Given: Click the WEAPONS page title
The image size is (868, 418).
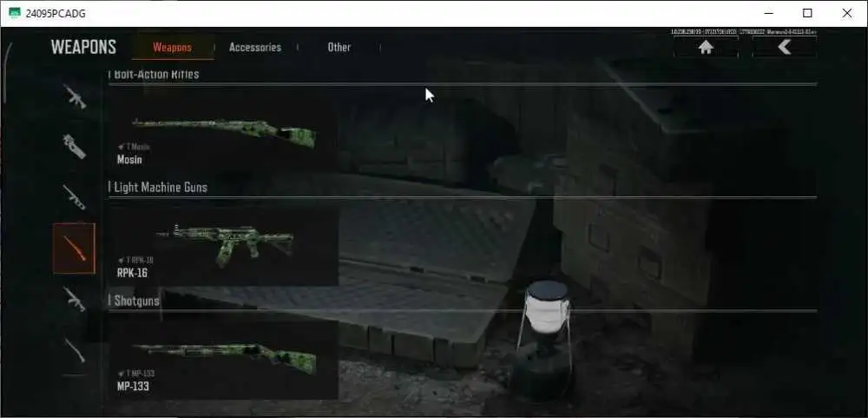Looking at the screenshot, I should (x=83, y=47).
